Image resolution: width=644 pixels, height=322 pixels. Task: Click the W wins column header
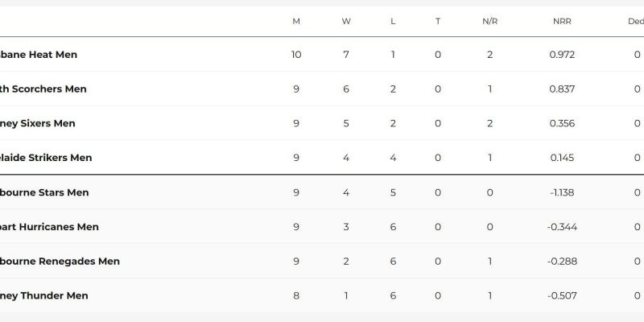346,21
